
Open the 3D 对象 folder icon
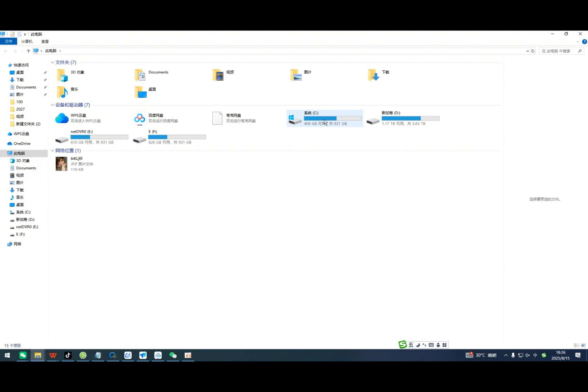click(x=62, y=75)
